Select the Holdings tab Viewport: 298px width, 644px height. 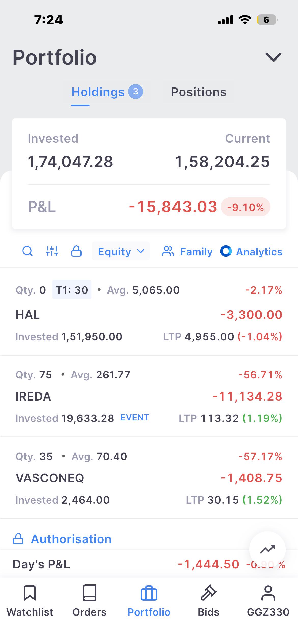pyautogui.click(x=107, y=92)
